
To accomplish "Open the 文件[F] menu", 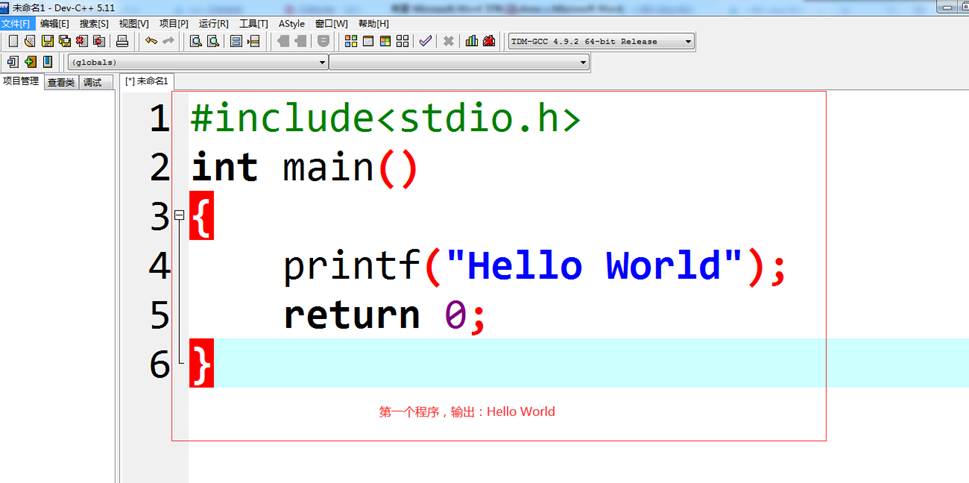I will [17, 23].
